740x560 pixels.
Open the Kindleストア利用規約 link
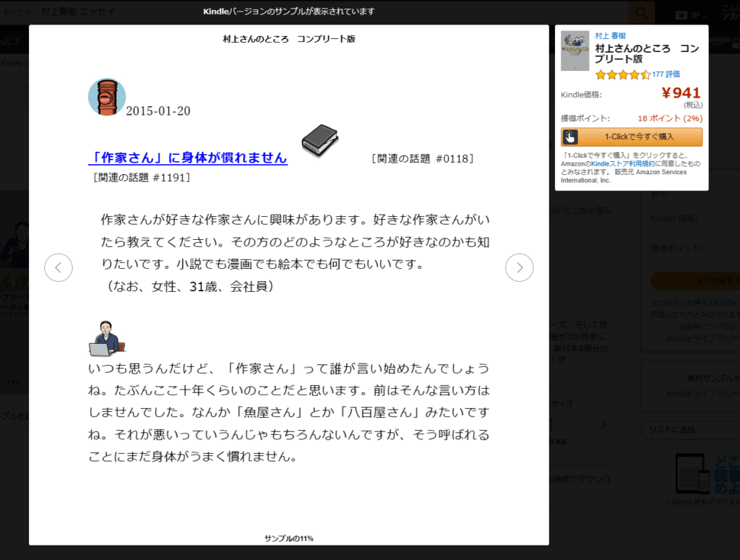pyautogui.click(x=623, y=164)
